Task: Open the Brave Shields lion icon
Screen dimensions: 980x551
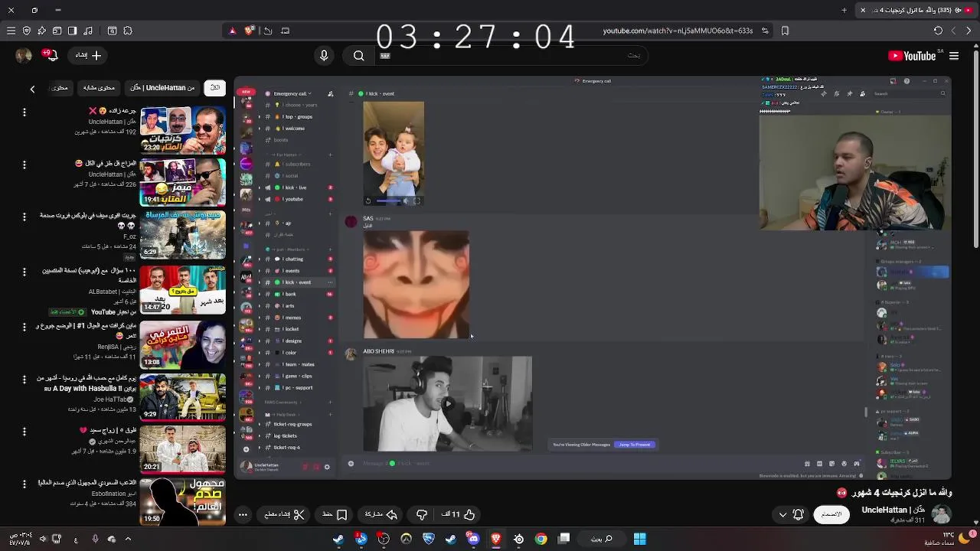Action: point(249,31)
